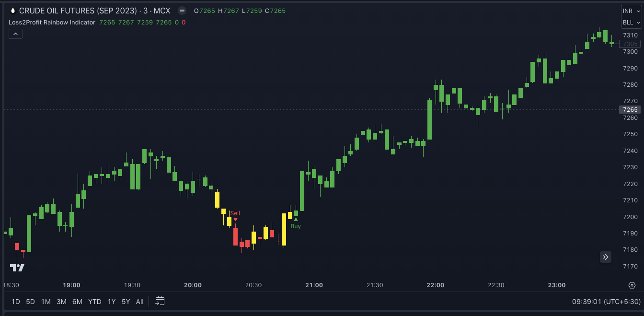Click the market status dash icon

point(182,11)
